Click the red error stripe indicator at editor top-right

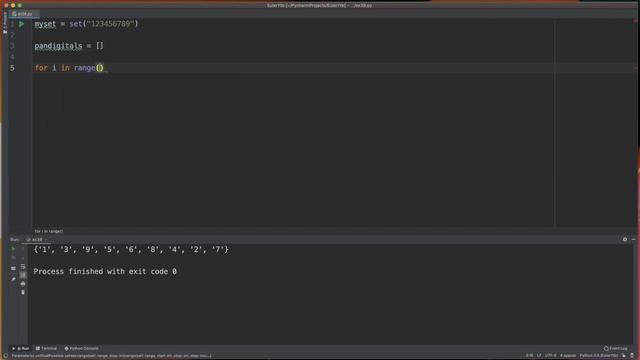coord(636,20)
